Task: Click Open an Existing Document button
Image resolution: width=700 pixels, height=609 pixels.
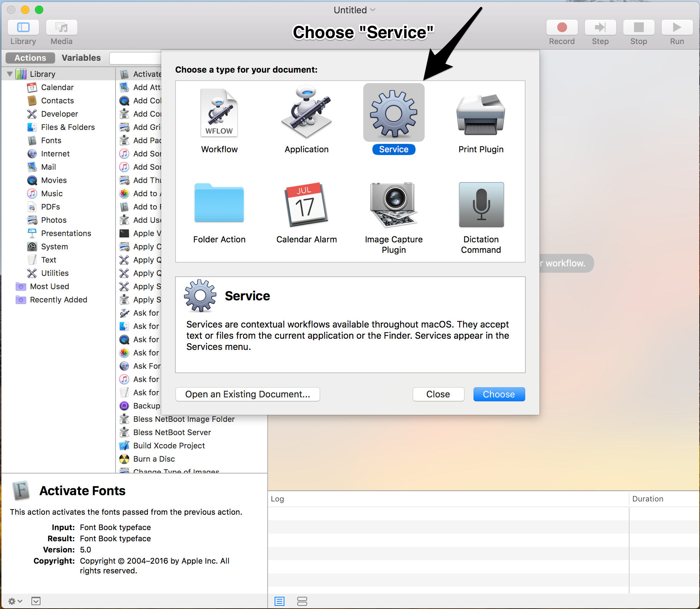Action: (247, 394)
